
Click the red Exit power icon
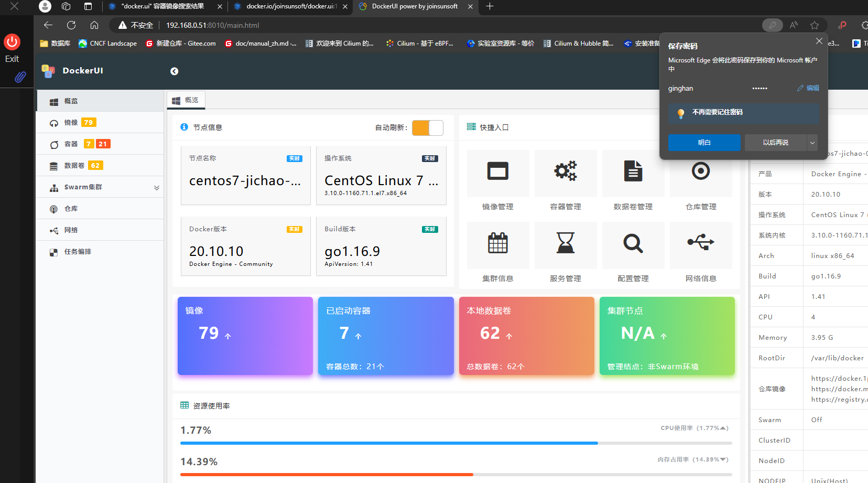[12, 42]
